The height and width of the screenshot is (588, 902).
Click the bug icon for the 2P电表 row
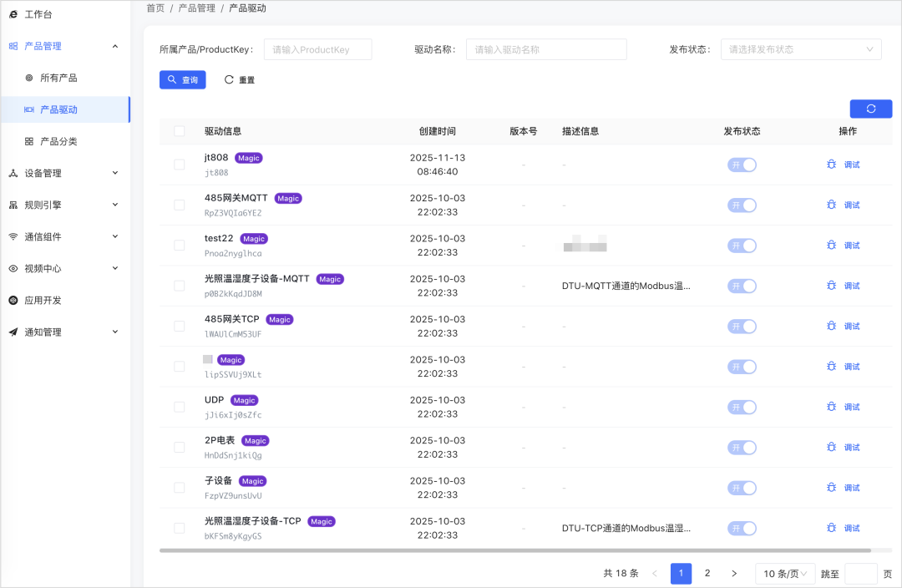click(831, 447)
